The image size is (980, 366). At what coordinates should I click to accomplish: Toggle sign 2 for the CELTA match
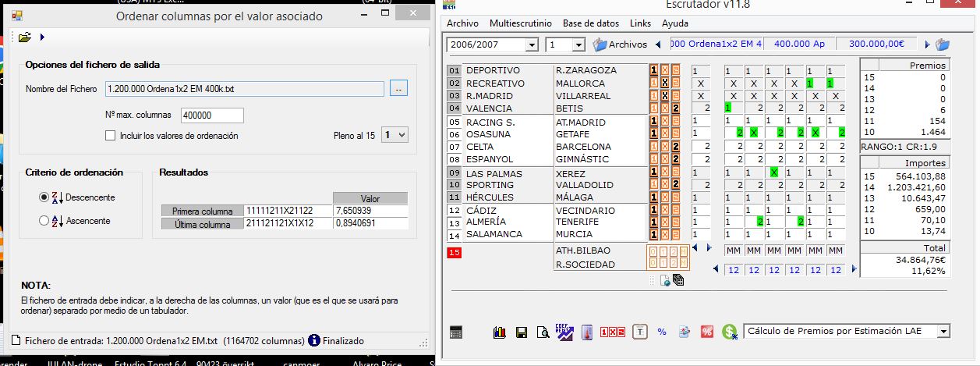[x=676, y=147]
